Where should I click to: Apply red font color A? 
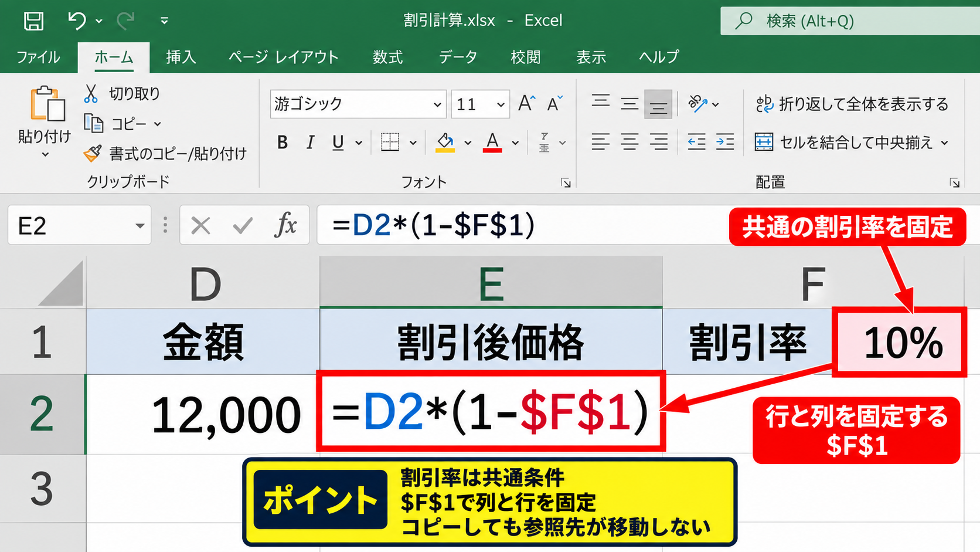click(492, 142)
